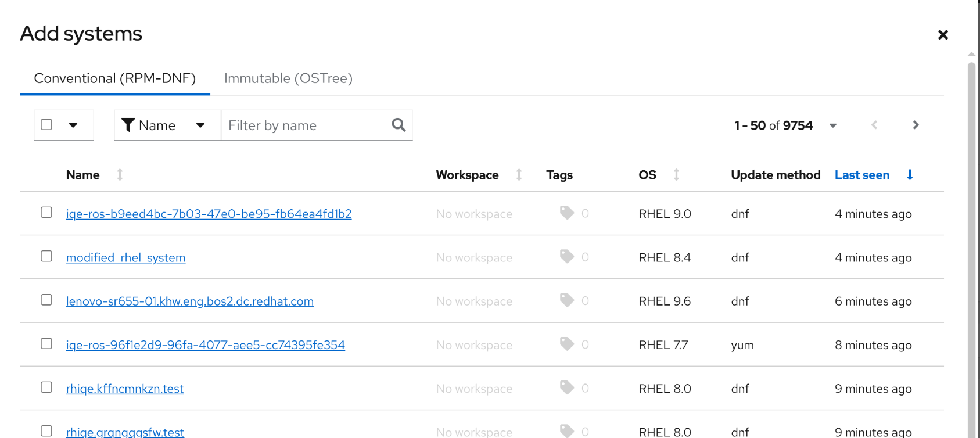Open lenovo-sr655-01.khw.eng.bos2.dc.redhat.com system link
The width and height of the screenshot is (980, 438).
click(x=190, y=301)
